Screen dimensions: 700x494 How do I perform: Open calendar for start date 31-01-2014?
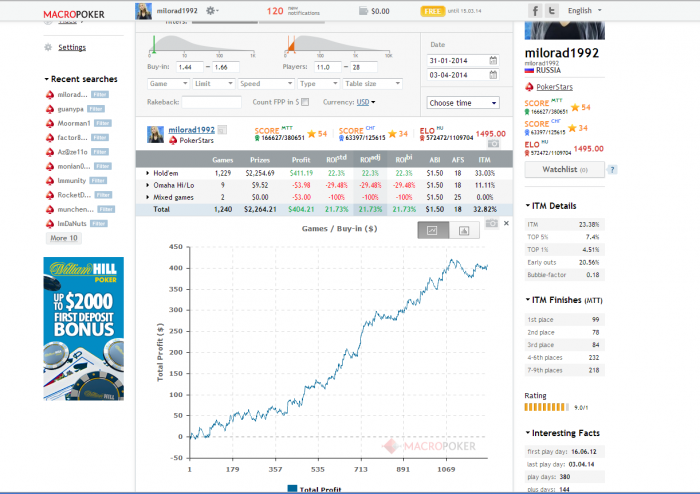click(x=493, y=60)
